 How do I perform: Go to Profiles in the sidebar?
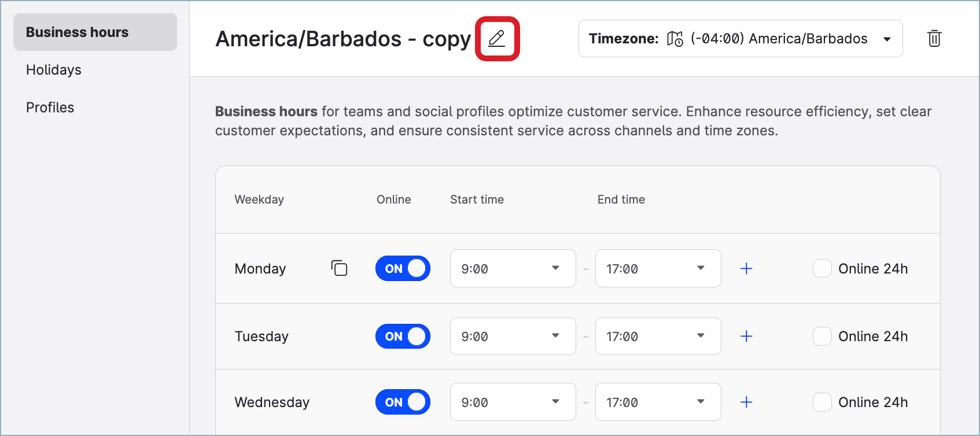click(x=50, y=108)
